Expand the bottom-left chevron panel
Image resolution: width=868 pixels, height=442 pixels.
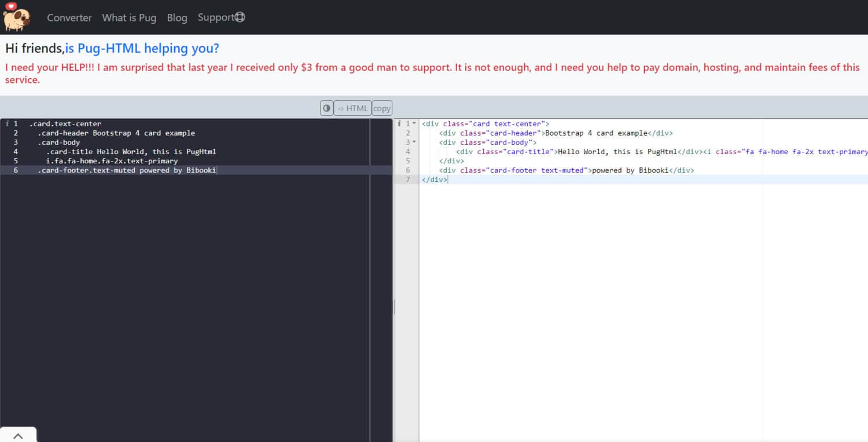tap(18, 434)
